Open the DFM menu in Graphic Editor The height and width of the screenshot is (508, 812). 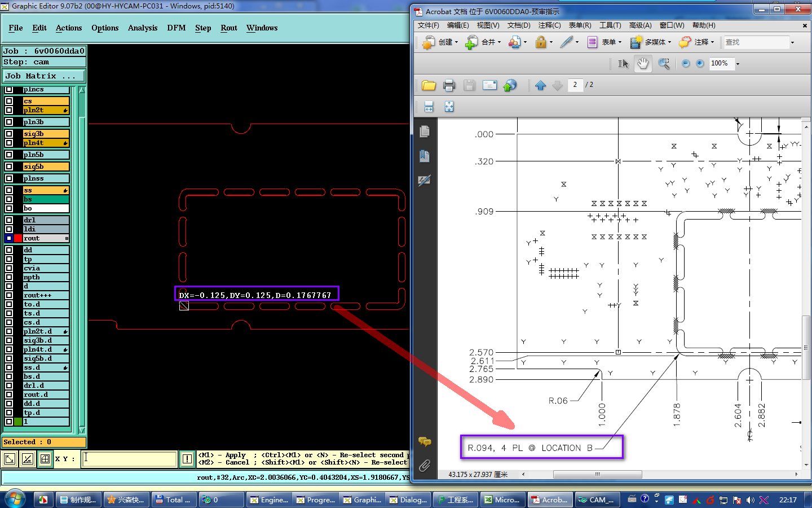[176, 28]
